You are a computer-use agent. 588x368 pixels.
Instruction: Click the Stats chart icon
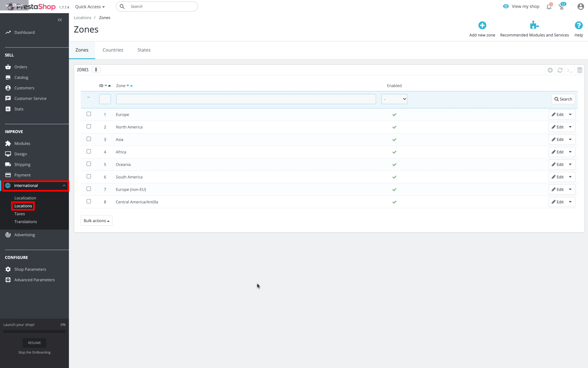(8, 109)
